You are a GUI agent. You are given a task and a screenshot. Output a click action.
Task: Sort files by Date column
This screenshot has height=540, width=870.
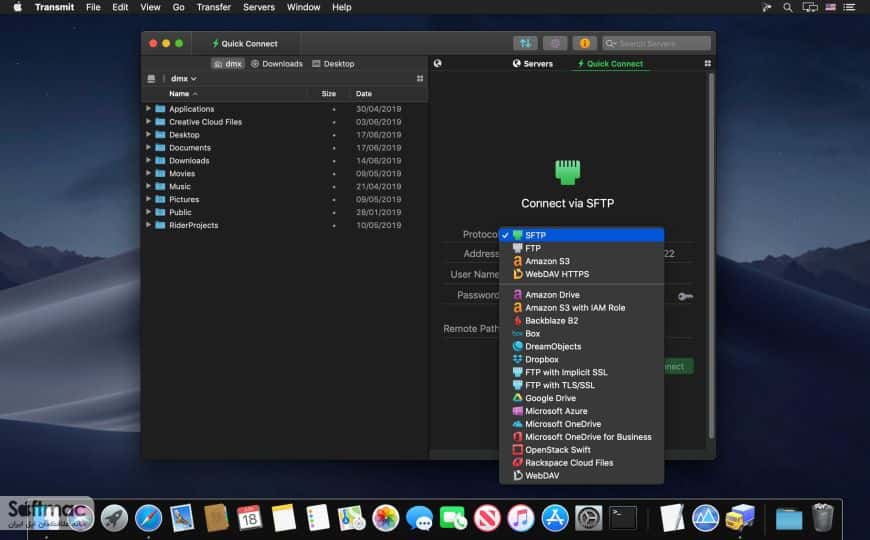pyautogui.click(x=364, y=94)
